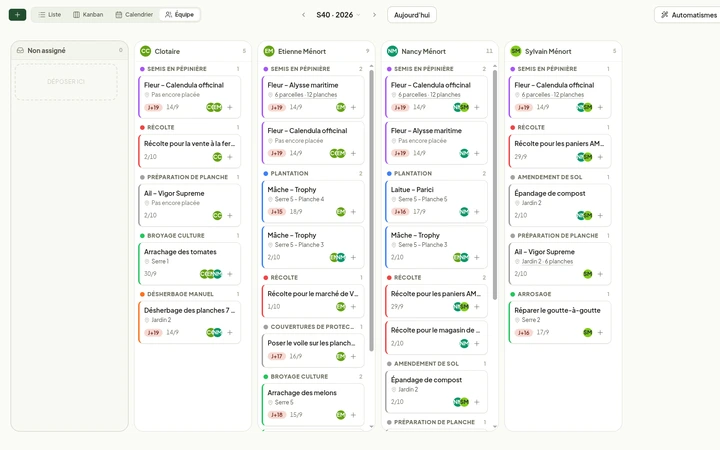Click Clotaire's Semis en pépinière group header
Image resolution: width=720 pixels, height=450 pixels.
tap(189, 69)
